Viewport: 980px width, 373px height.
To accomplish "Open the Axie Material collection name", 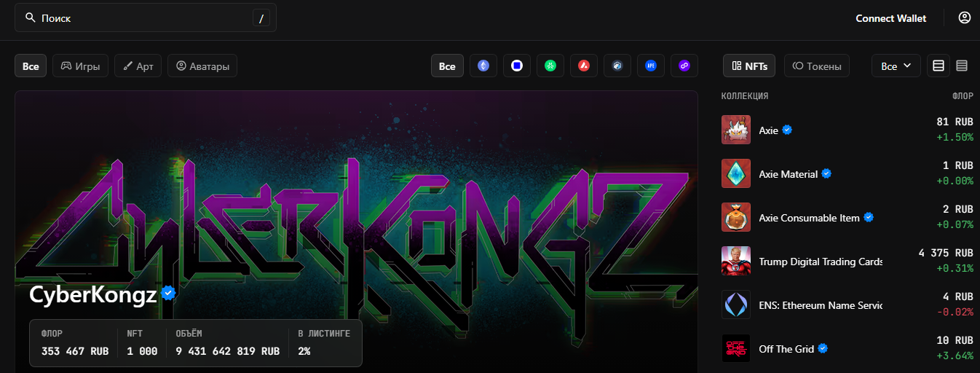I will (x=788, y=174).
